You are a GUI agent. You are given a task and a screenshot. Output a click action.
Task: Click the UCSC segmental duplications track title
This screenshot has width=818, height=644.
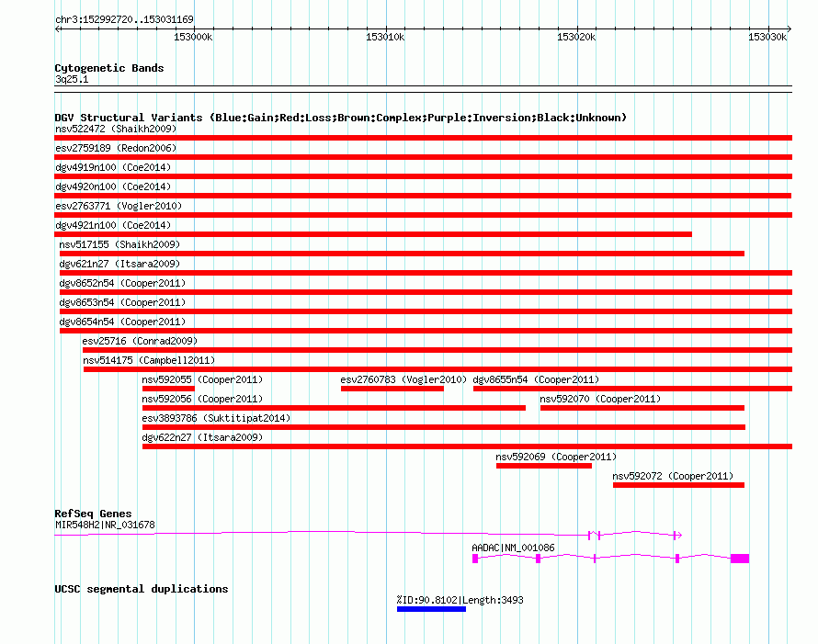[x=142, y=589]
